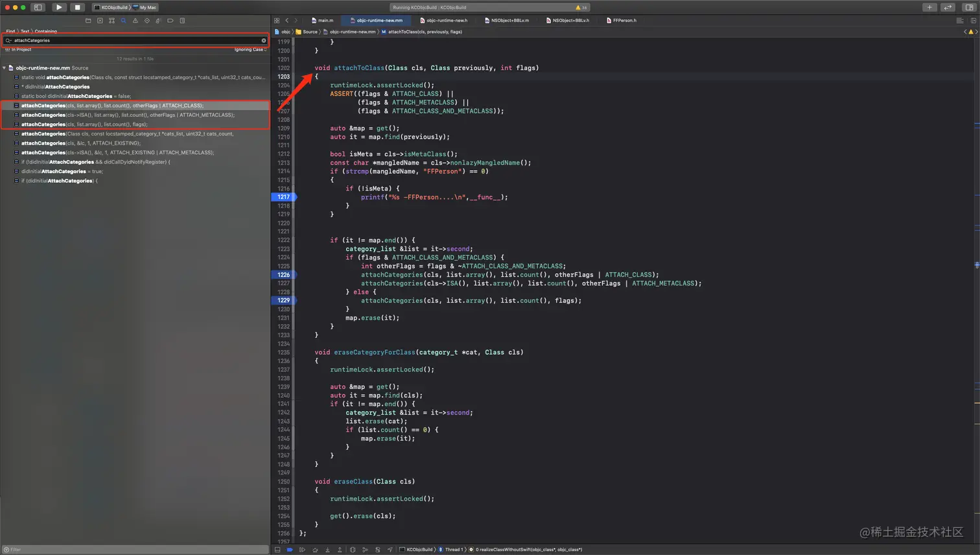Open the Report navigator

[x=182, y=21]
